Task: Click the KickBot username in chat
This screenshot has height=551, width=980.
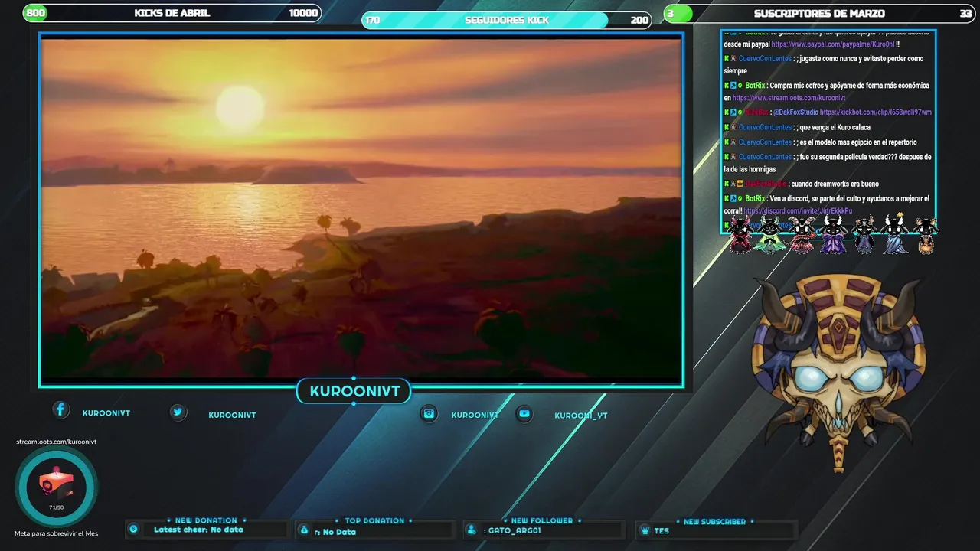Action: [x=758, y=112]
